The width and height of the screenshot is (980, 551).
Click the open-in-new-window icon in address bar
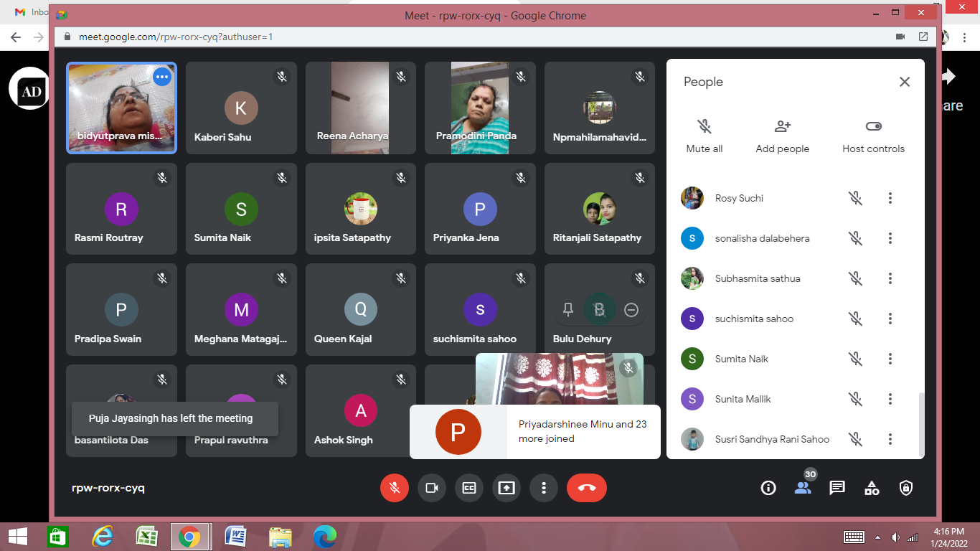click(923, 37)
